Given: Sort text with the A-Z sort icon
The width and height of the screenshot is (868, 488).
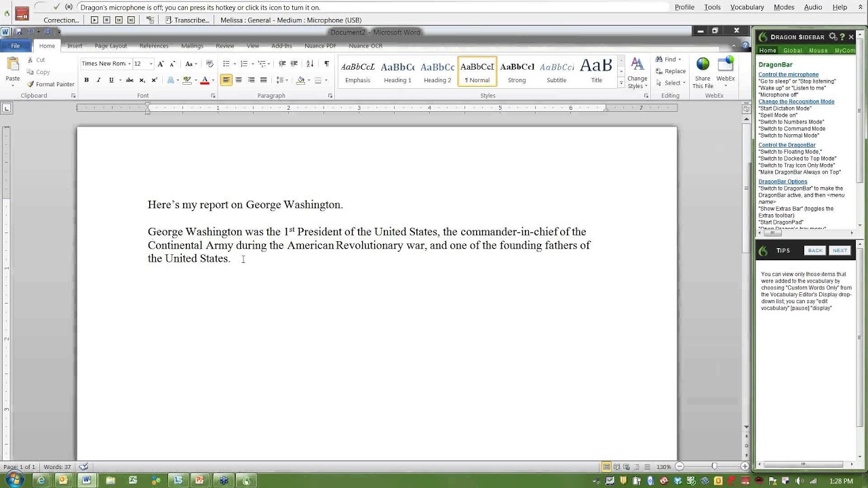Looking at the screenshot, I should pyautogui.click(x=310, y=64).
